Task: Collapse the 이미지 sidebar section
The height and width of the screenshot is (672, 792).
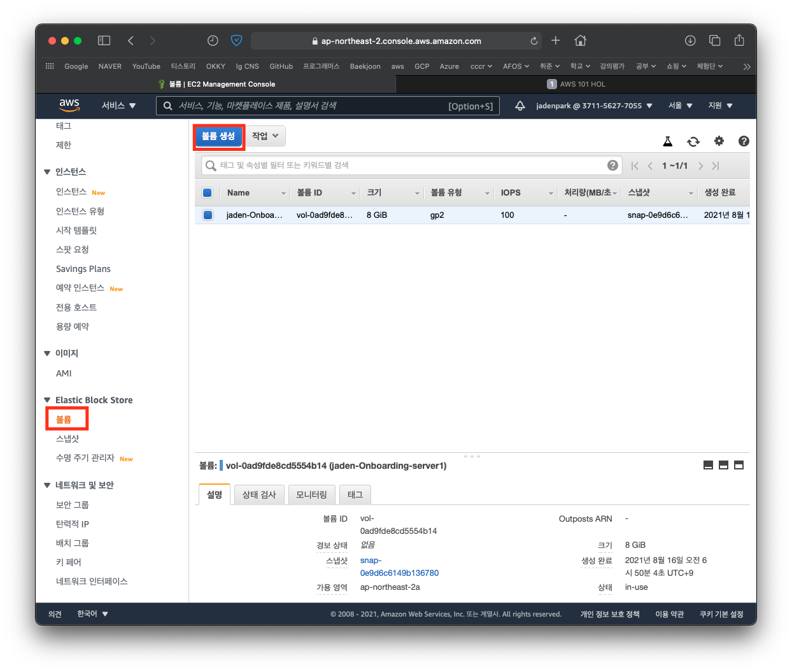Action: (47, 354)
